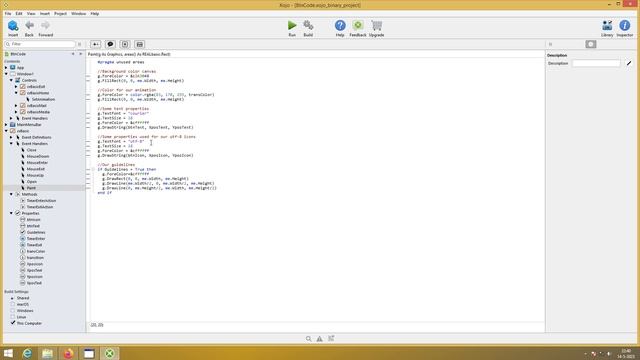Click the Paint method signature line
Viewport: 640px width, 360px height.
pyautogui.click(x=129, y=54)
